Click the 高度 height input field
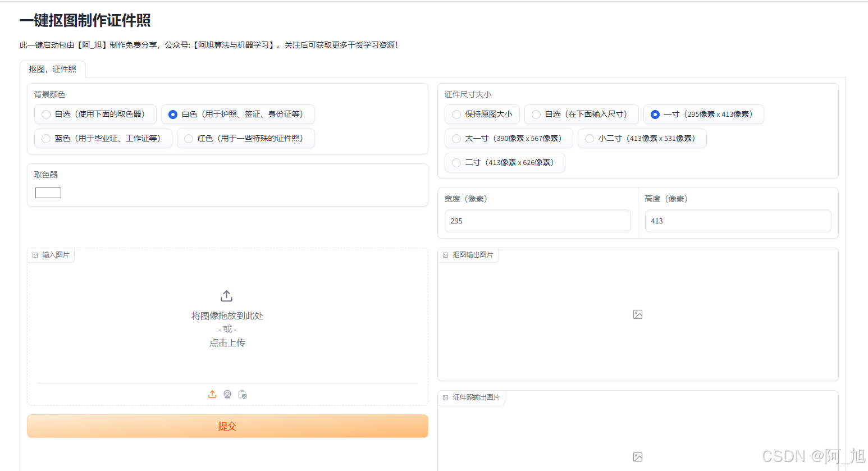Viewport: 868px width, 471px height. [x=737, y=221]
